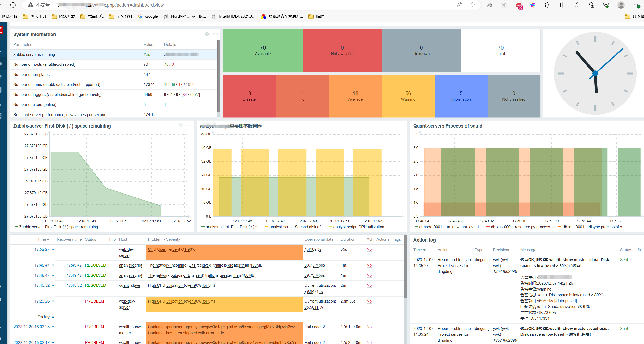Click the not-secure warning icon in address bar
This screenshot has height=344, width=644.
pyautogui.click(x=30, y=5)
